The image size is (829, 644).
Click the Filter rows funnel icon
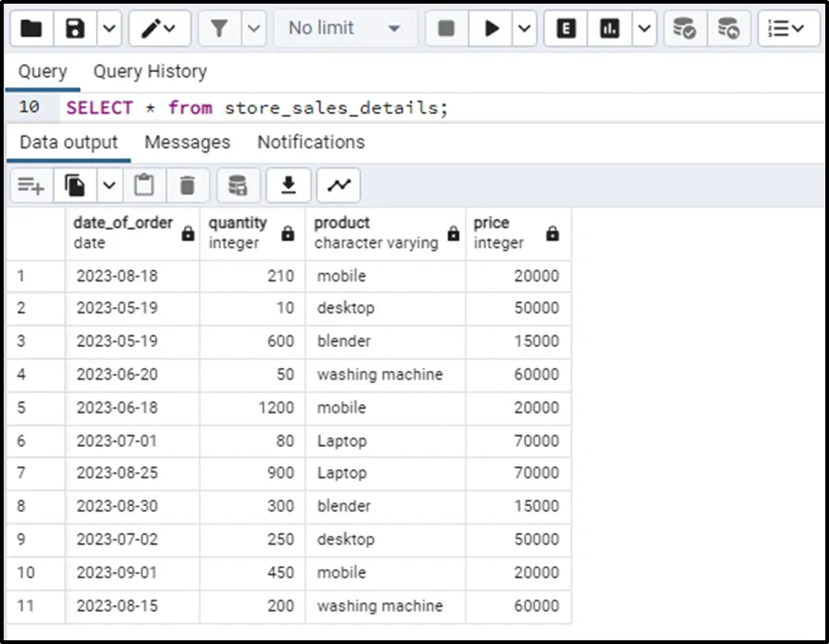coord(219,29)
